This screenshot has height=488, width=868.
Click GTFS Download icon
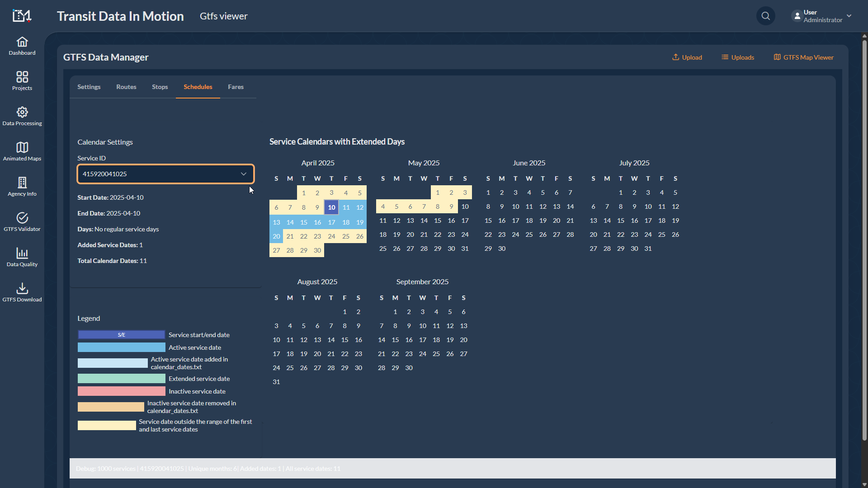tap(22, 288)
